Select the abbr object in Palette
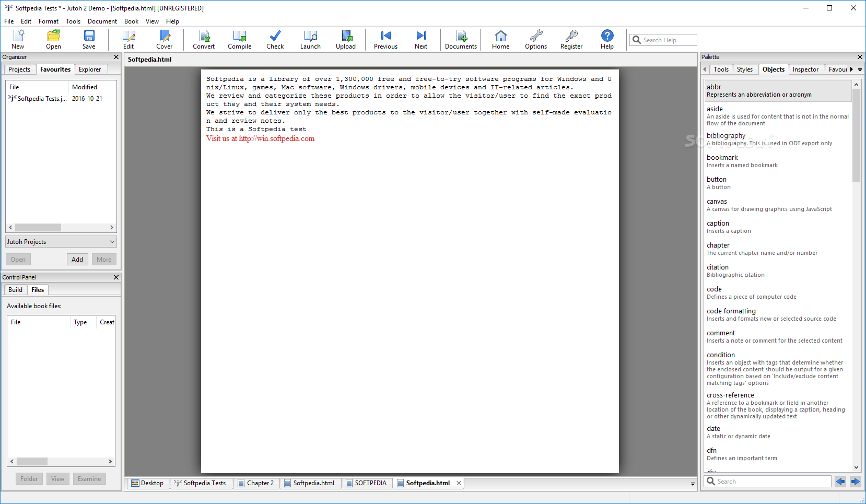This screenshot has height=504, width=866. pos(778,90)
